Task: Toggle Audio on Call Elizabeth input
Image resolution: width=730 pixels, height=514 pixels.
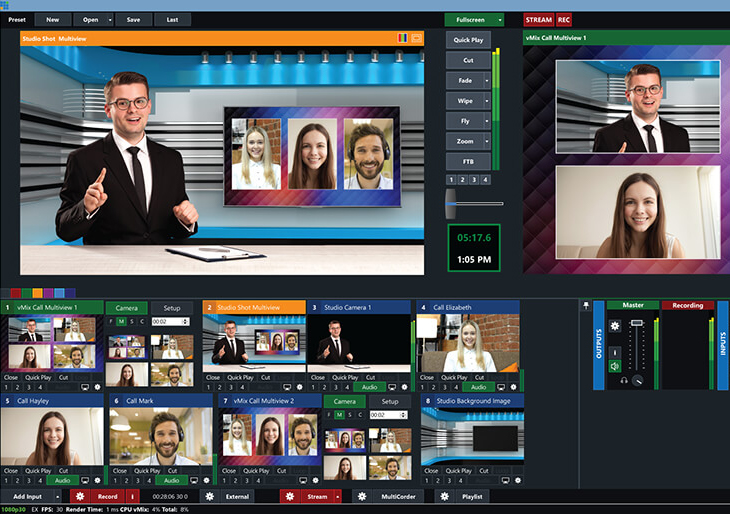Action: [479, 387]
